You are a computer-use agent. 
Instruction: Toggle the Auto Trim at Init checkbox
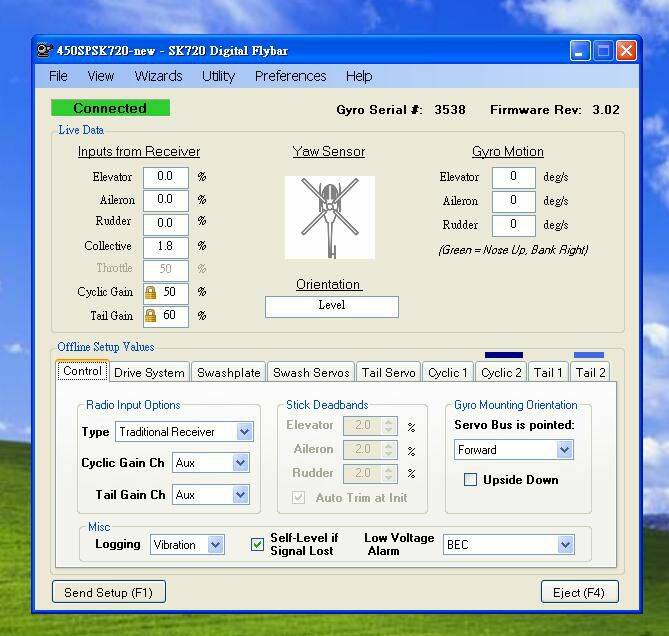coord(298,497)
